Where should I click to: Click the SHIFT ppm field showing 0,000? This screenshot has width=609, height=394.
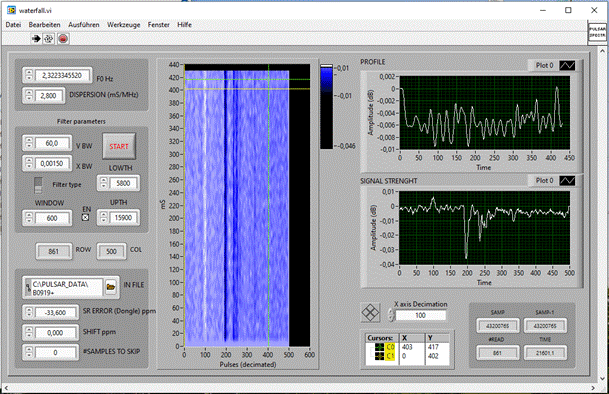coord(56,333)
